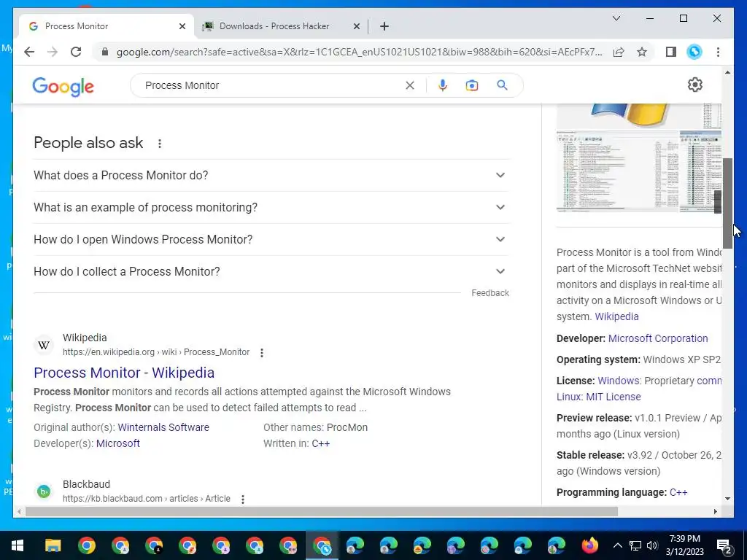Close the Process Monitor tab

click(182, 26)
